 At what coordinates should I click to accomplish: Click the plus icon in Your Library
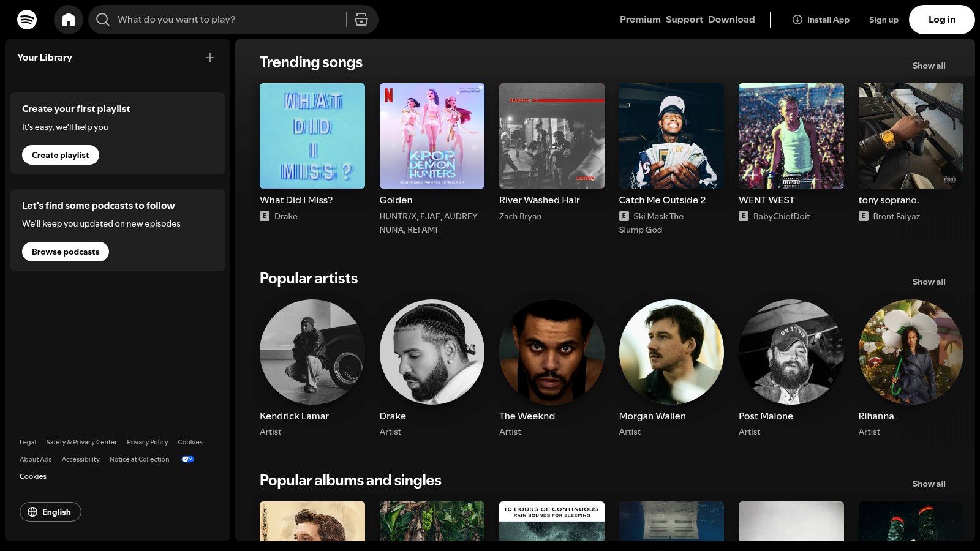point(210,58)
